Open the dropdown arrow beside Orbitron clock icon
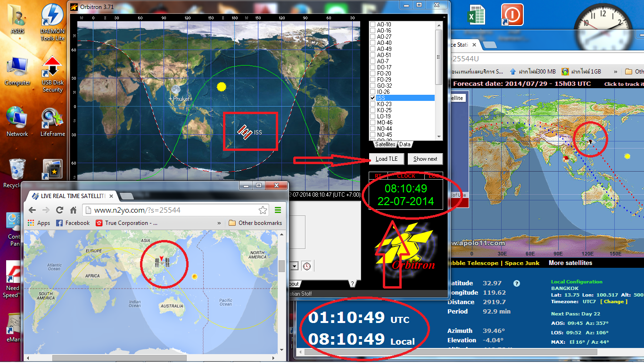The image size is (644, 364). coord(295,266)
